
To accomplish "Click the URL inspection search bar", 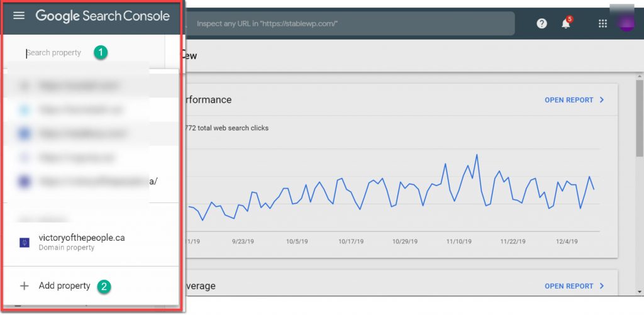I will click(349, 23).
